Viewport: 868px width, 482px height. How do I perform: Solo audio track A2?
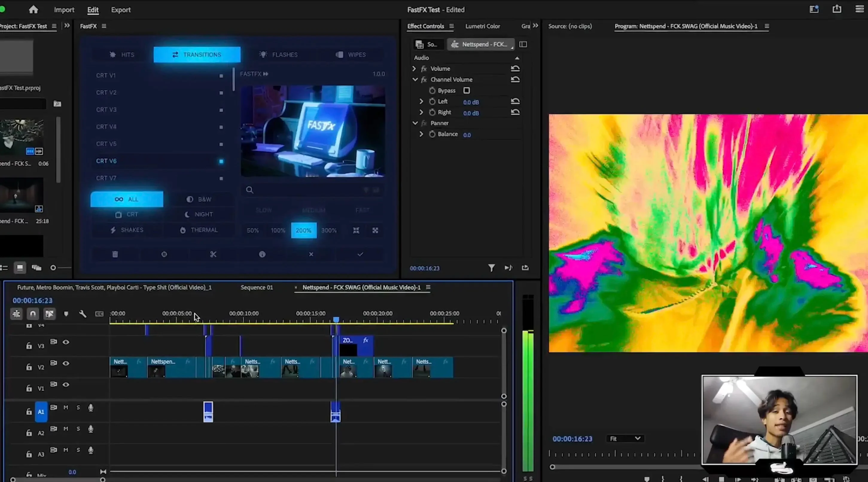coord(78,429)
